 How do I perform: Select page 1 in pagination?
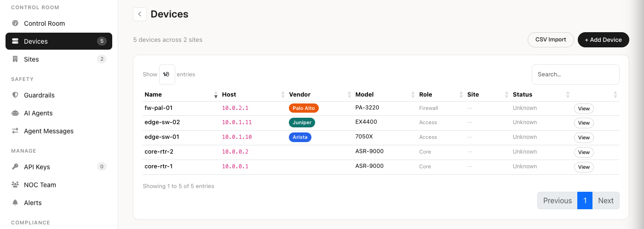coord(585,200)
